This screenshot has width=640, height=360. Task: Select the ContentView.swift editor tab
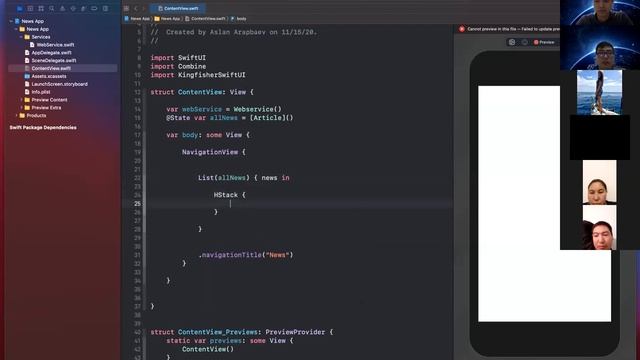click(x=178, y=8)
